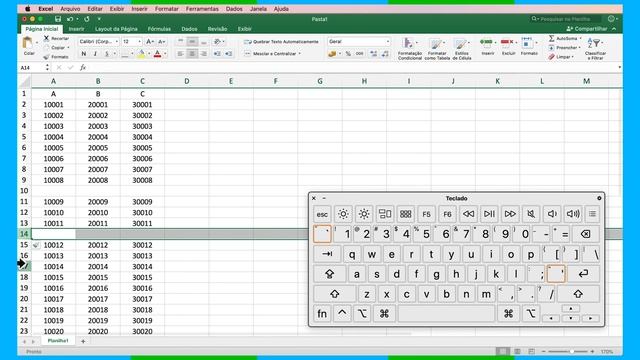Select the Planilha1 sheet tab

[x=58, y=340]
